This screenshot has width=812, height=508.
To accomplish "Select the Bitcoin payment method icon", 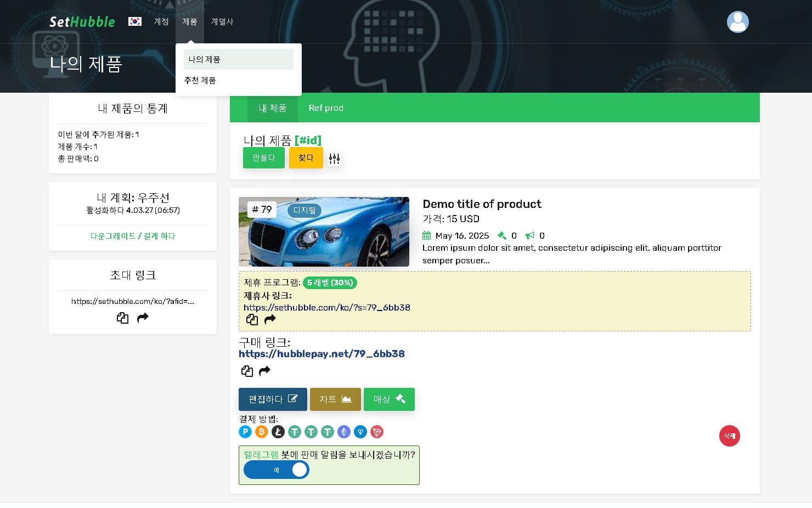I will point(262,432).
